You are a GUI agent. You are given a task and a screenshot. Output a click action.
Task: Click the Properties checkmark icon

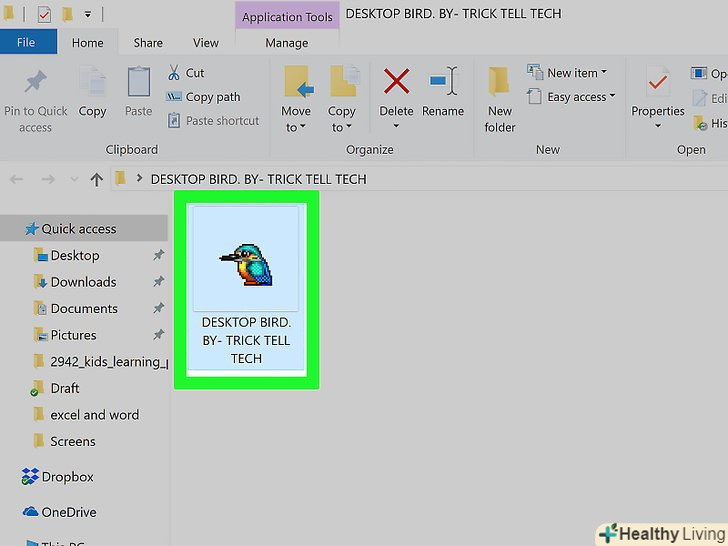[657, 82]
